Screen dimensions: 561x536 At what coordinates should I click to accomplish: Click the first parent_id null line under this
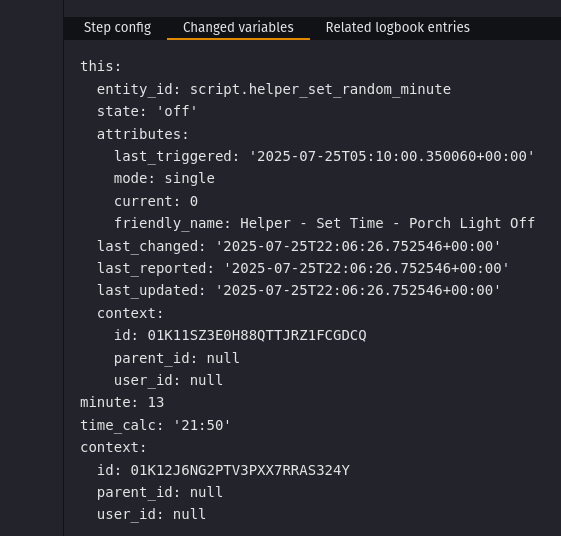(x=177, y=358)
